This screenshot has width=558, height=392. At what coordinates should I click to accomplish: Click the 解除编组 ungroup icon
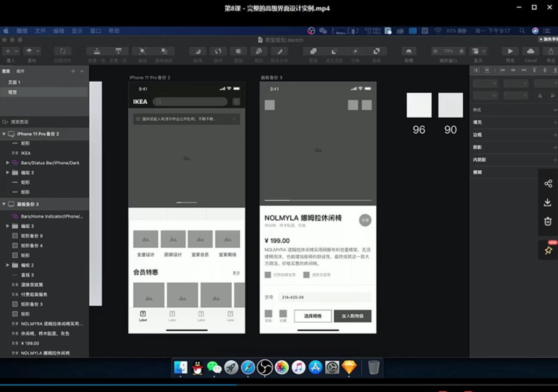coord(164,51)
